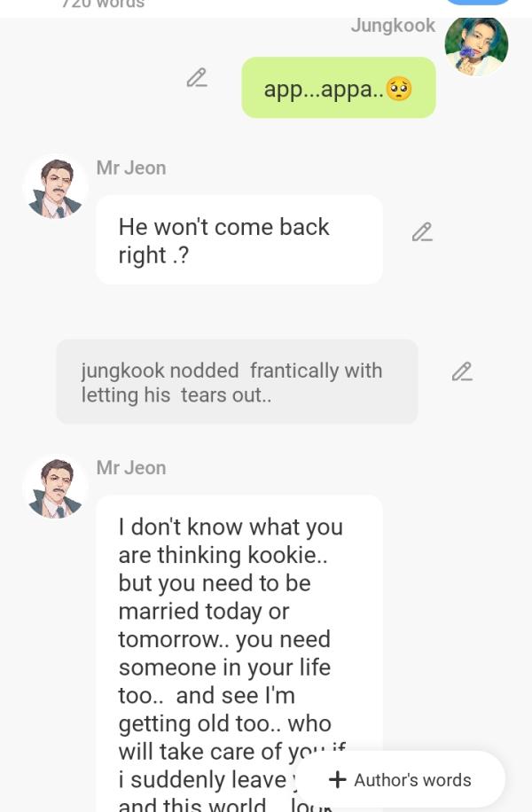Edit Jungkook's 'app...appa..' message with pencil icon
The height and width of the screenshot is (812, 532).
(197, 78)
